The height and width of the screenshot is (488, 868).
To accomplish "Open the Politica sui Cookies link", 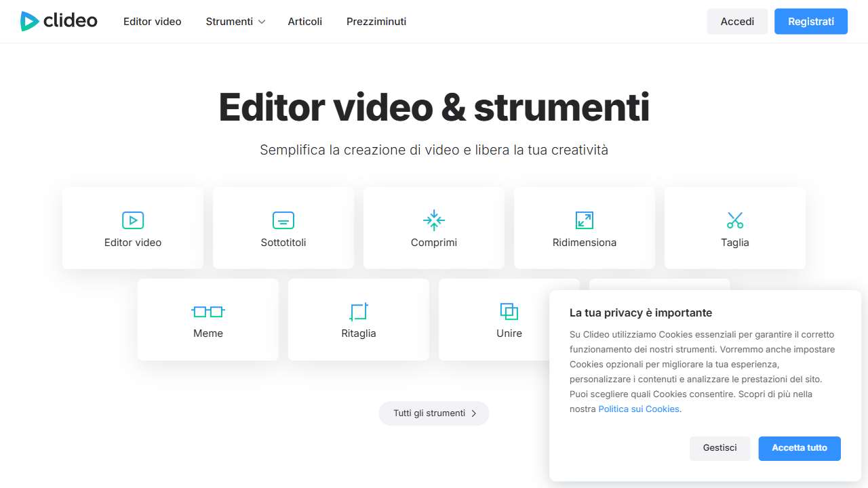I will [x=639, y=409].
